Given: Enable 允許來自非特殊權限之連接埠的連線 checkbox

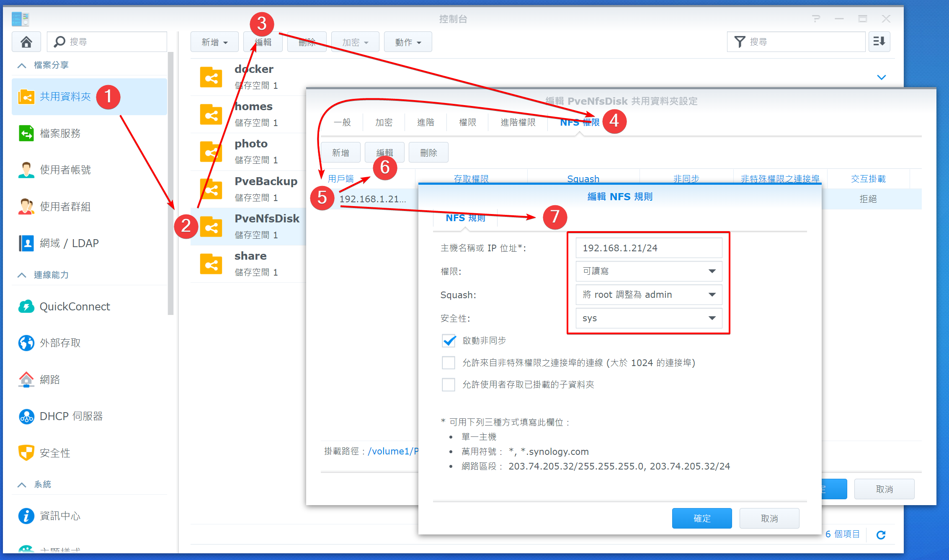Looking at the screenshot, I should point(449,363).
